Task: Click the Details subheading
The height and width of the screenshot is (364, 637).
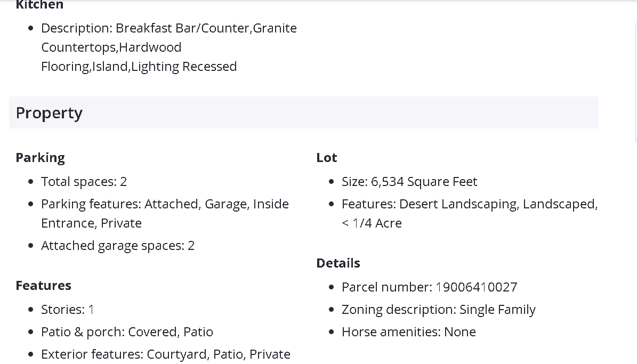Action: pyautogui.click(x=338, y=263)
